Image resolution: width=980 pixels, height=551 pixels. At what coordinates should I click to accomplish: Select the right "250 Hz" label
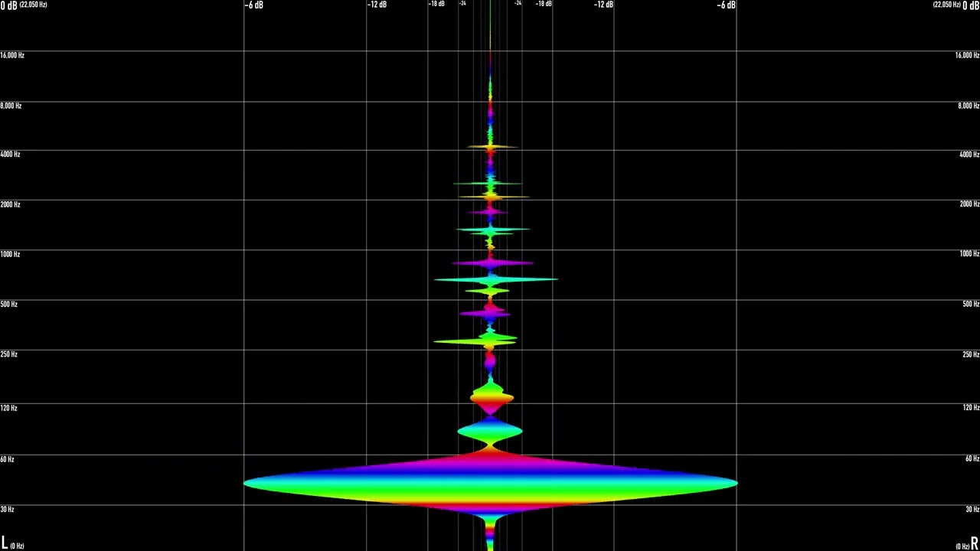971,354
